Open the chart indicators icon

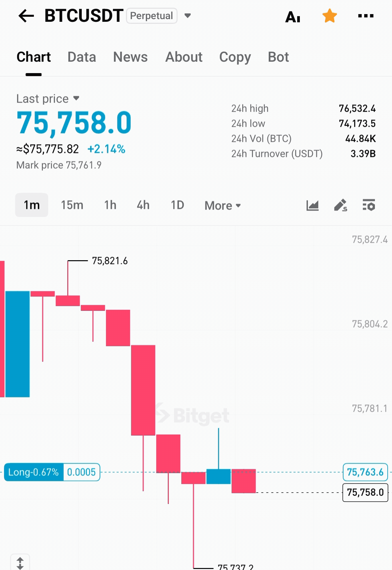[313, 205]
